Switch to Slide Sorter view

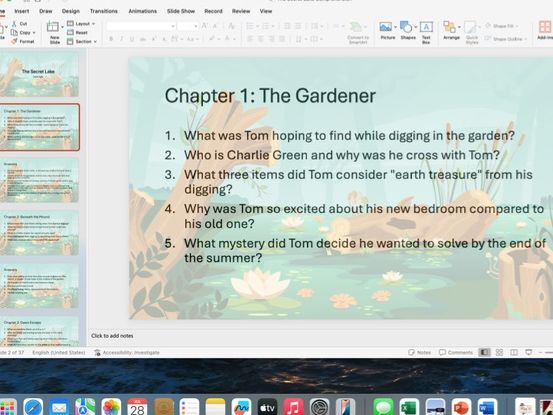499,352
